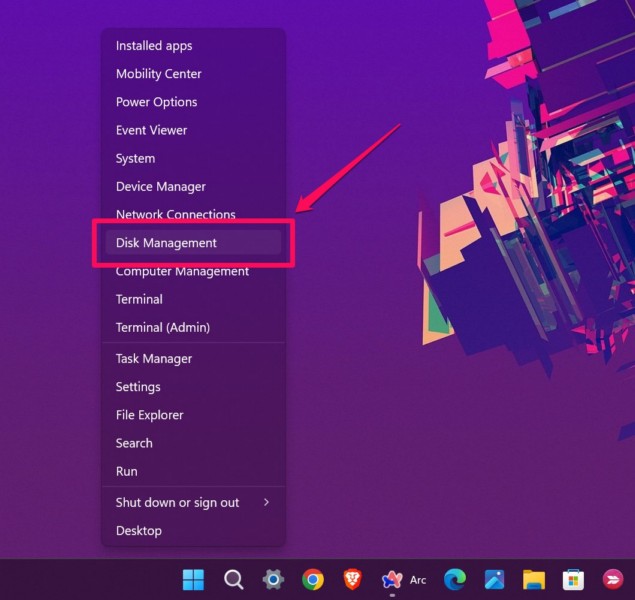Open the Photos app icon
This screenshot has height=600, width=635.
tap(494, 580)
